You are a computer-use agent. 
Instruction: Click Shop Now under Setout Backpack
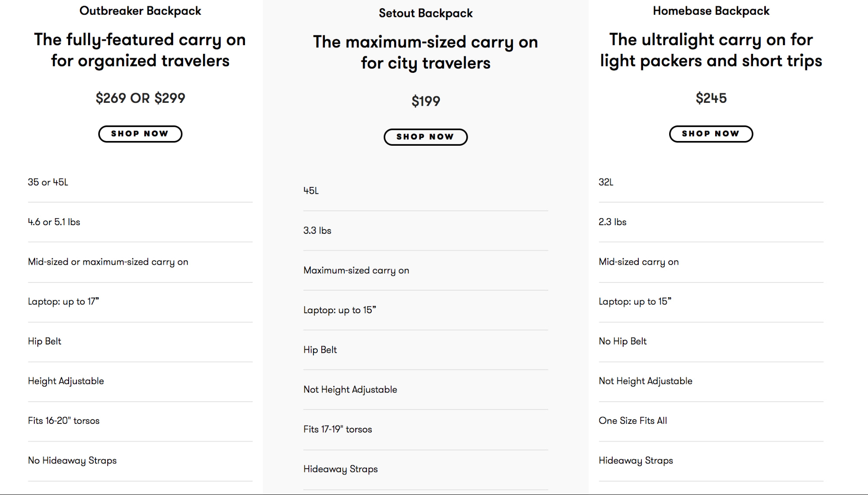(x=425, y=137)
